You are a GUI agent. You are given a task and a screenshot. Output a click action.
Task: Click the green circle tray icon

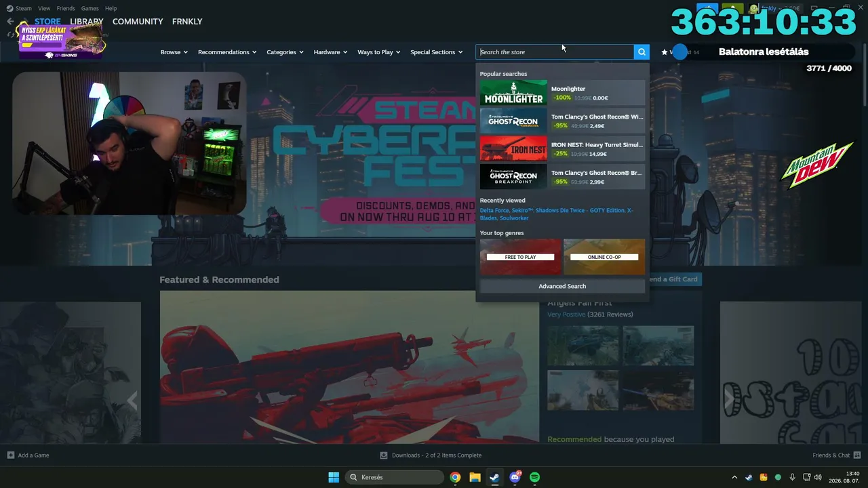click(x=778, y=477)
